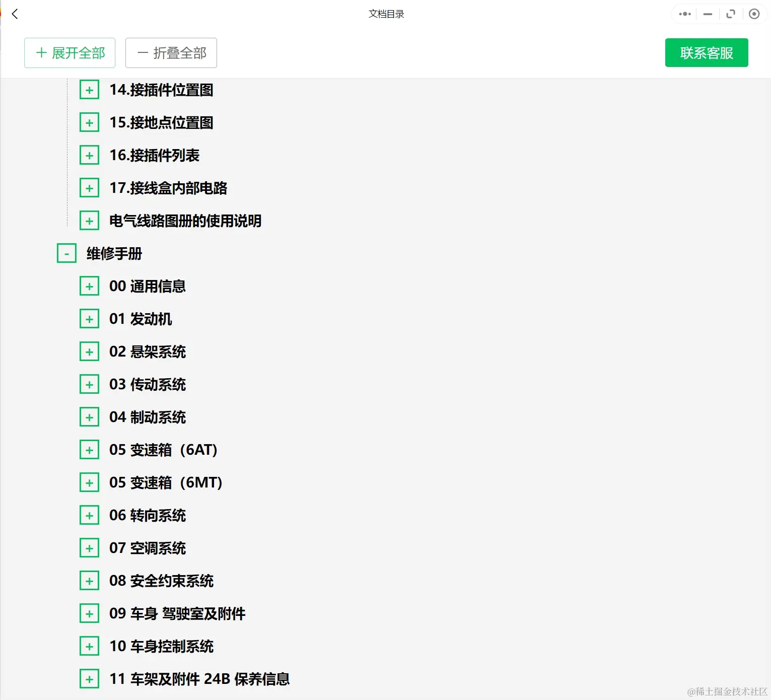This screenshot has width=771, height=700.
Task: Click the 折叠全部 button
Action: click(x=171, y=52)
